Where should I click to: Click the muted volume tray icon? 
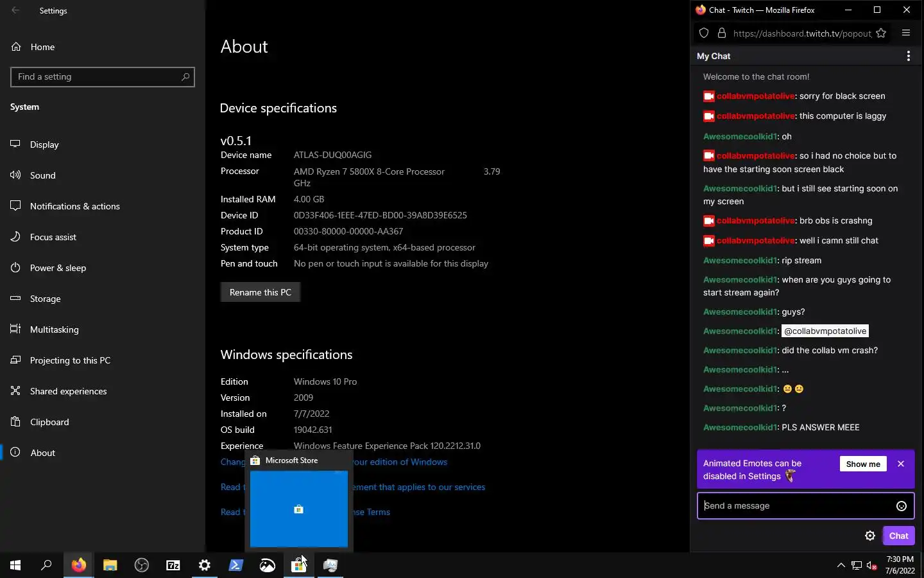click(871, 565)
